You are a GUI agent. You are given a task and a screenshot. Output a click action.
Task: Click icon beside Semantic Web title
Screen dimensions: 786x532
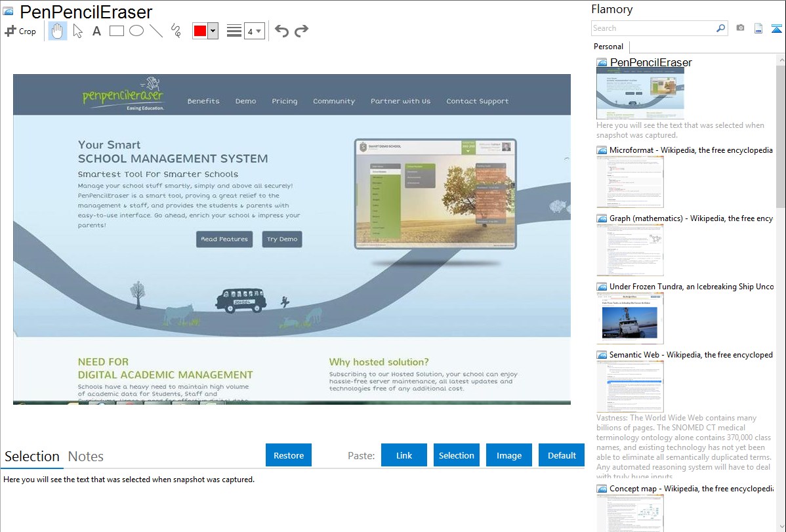[602, 354]
